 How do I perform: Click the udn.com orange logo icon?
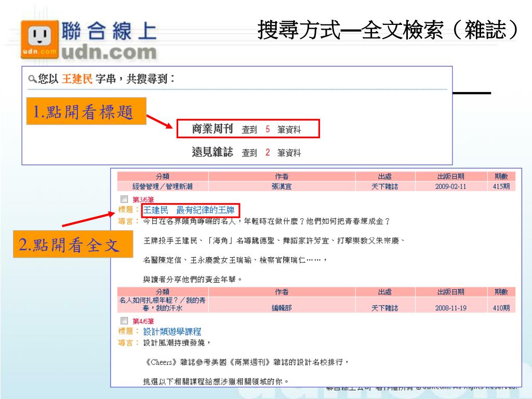[x=39, y=39]
